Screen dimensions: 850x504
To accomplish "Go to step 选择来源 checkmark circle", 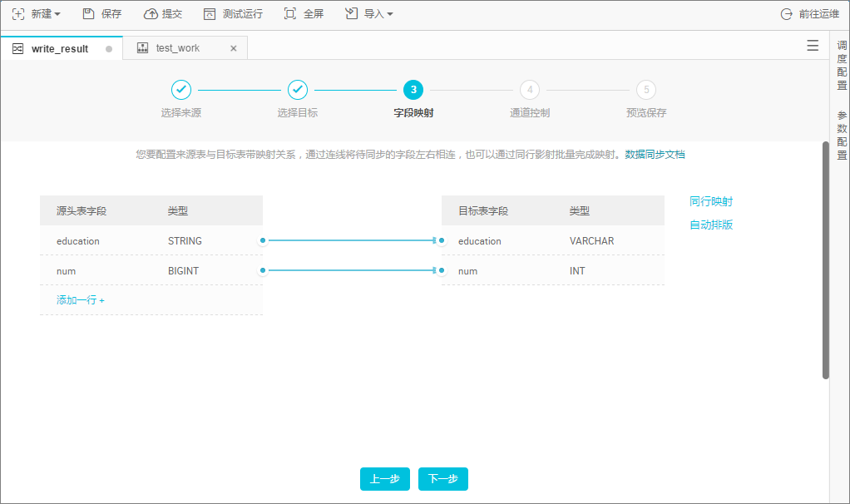I will (181, 90).
